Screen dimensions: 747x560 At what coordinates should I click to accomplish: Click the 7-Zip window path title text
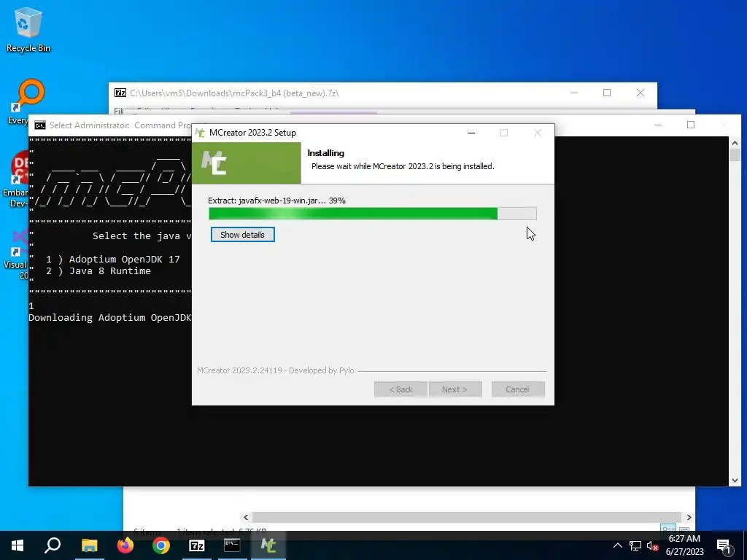click(234, 93)
